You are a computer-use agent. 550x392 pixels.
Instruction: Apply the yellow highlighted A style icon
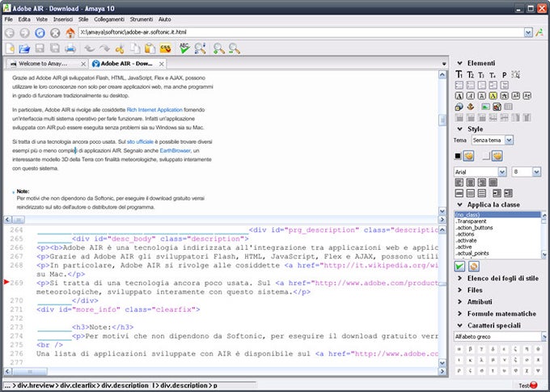(x=493, y=95)
